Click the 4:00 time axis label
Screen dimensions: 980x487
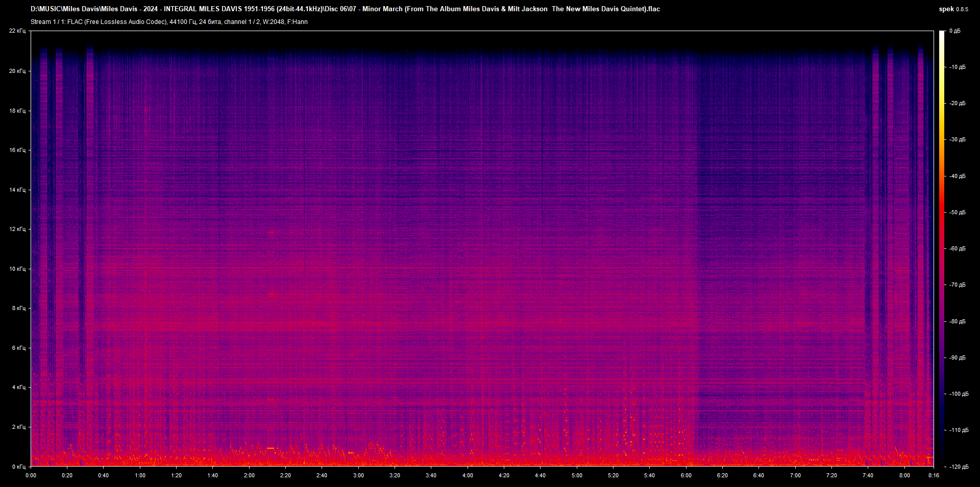click(468, 475)
